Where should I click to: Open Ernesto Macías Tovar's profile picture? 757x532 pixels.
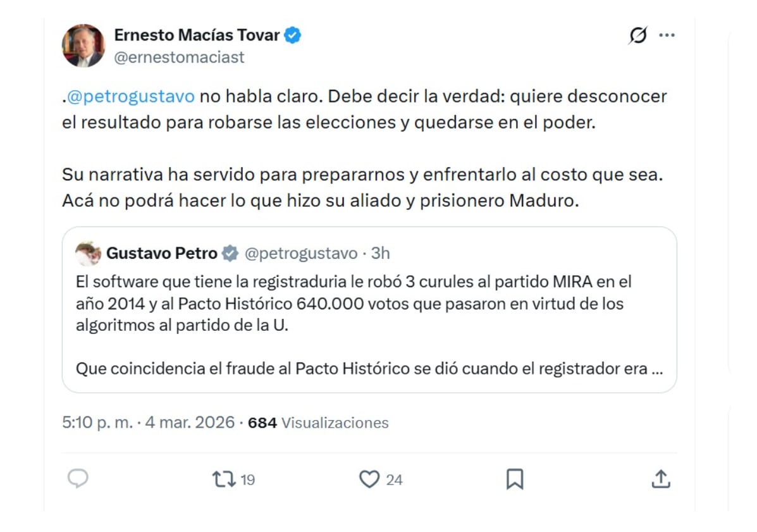84,46
